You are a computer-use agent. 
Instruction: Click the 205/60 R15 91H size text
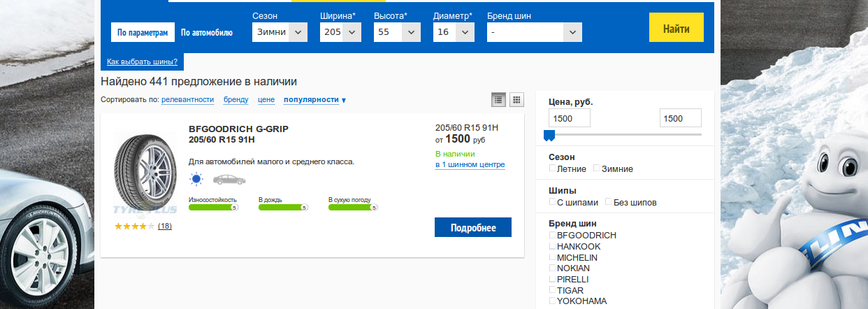(467, 127)
